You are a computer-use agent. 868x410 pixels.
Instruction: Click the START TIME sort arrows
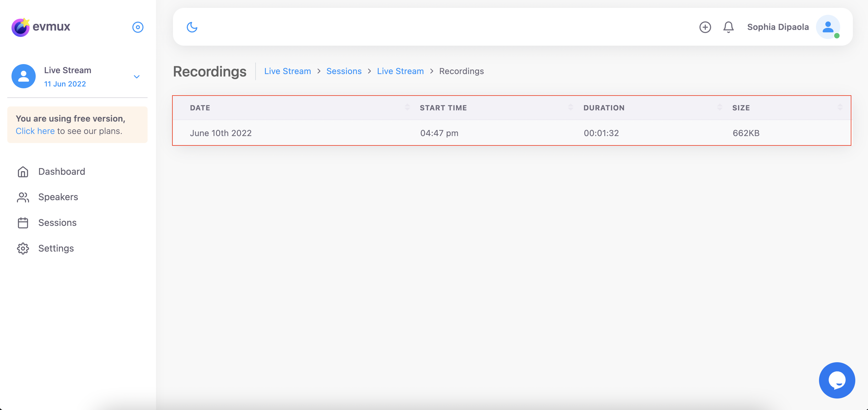point(570,107)
